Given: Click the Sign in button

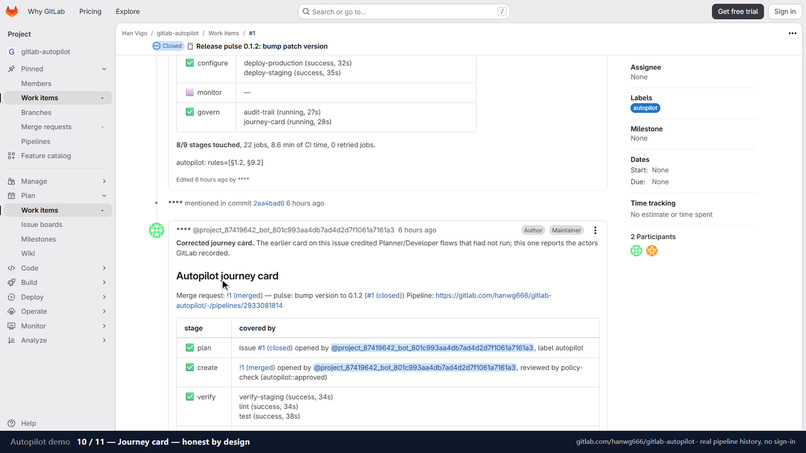Looking at the screenshot, I should 785,11.
